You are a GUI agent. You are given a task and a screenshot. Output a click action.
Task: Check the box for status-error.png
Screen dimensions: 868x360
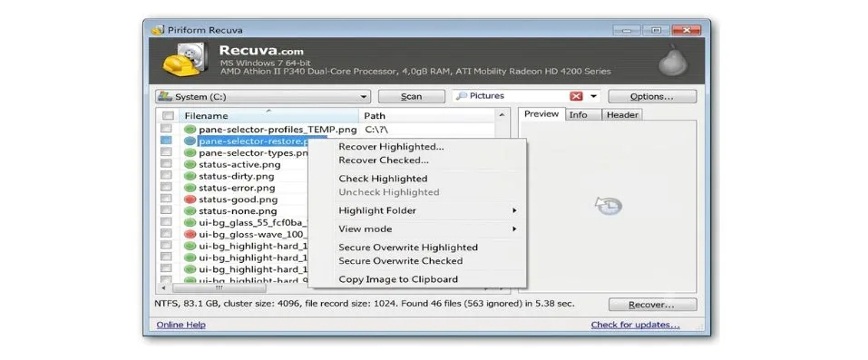(x=166, y=187)
